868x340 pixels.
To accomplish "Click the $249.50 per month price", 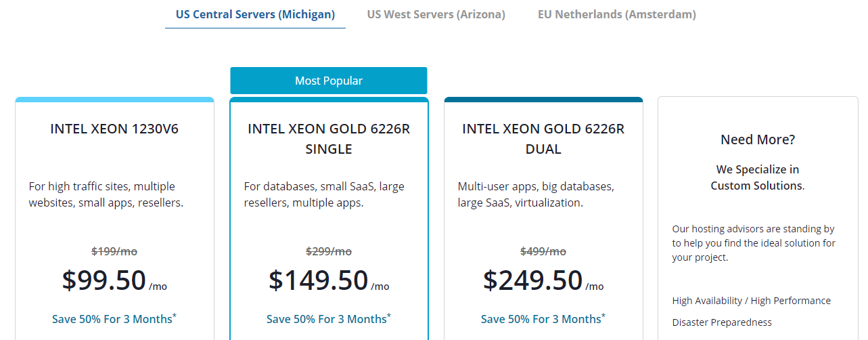I will click(533, 280).
